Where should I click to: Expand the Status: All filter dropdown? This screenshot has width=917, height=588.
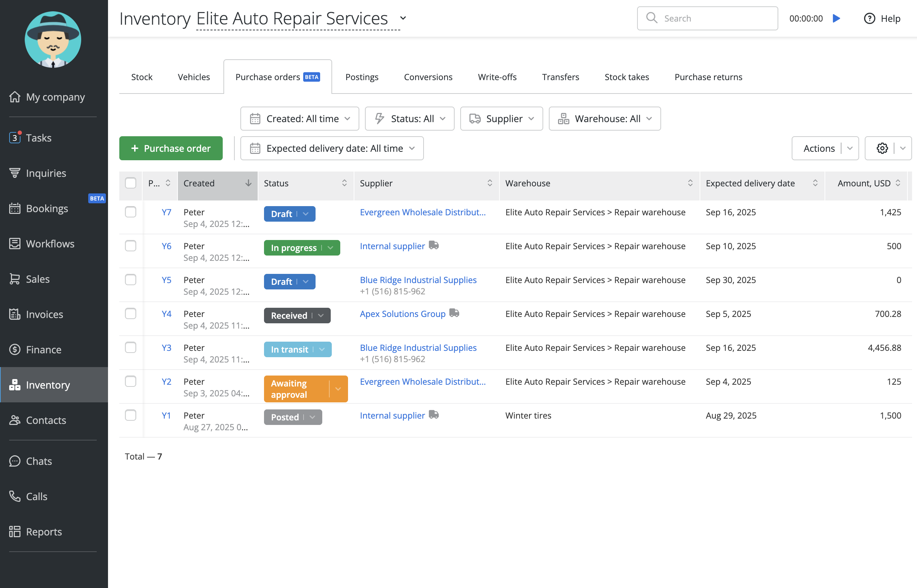(x=409, y=119)
